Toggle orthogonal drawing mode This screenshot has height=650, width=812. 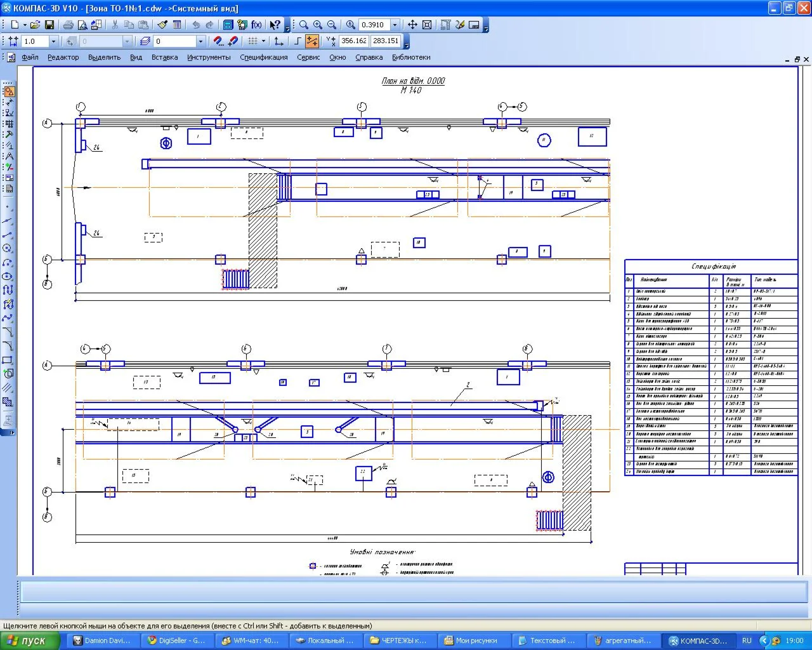pos(298,41)
